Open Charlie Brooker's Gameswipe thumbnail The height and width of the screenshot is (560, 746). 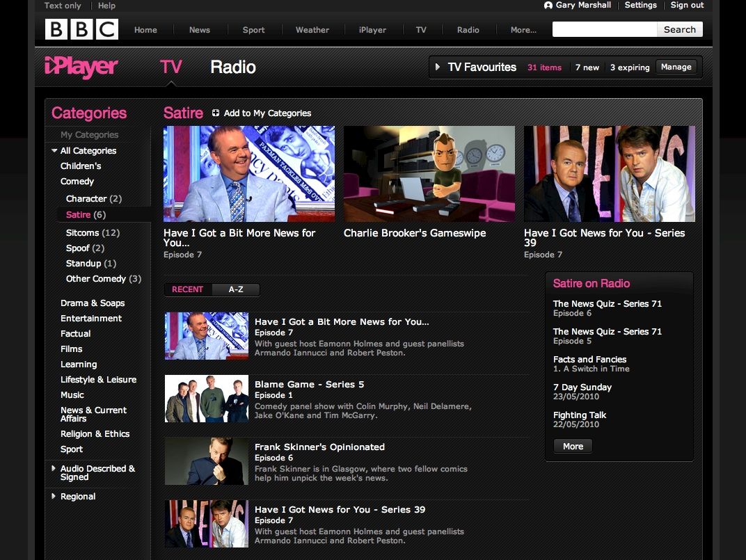coord(429,173)
